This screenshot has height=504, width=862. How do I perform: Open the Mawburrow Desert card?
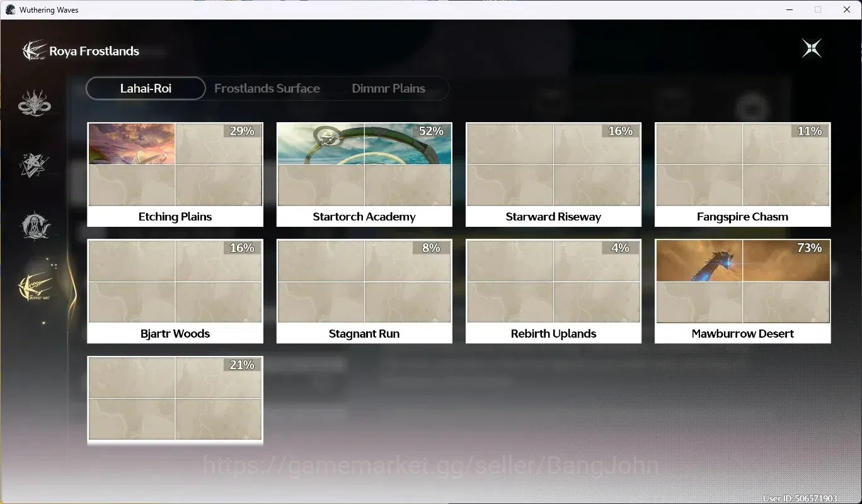pos(742,291)
